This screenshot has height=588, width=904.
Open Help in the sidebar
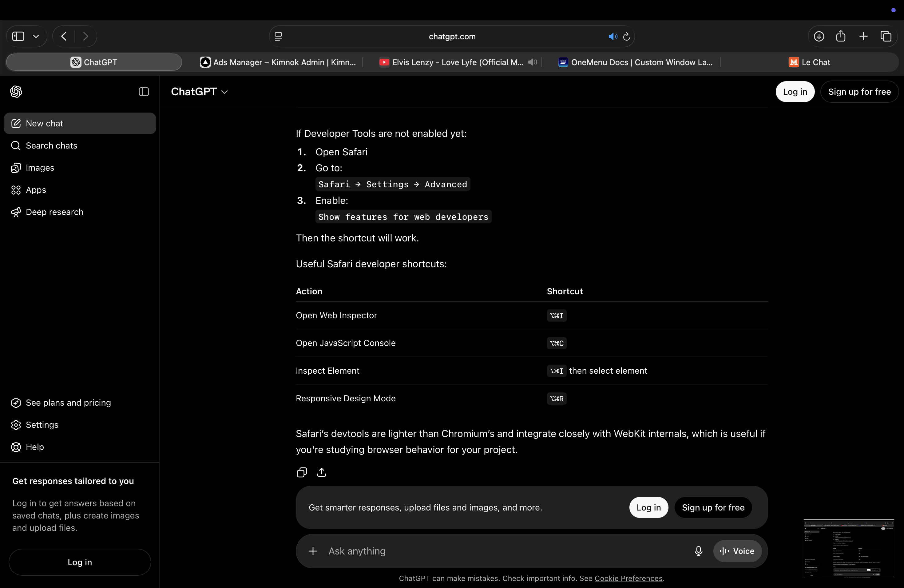pos(80,447)
